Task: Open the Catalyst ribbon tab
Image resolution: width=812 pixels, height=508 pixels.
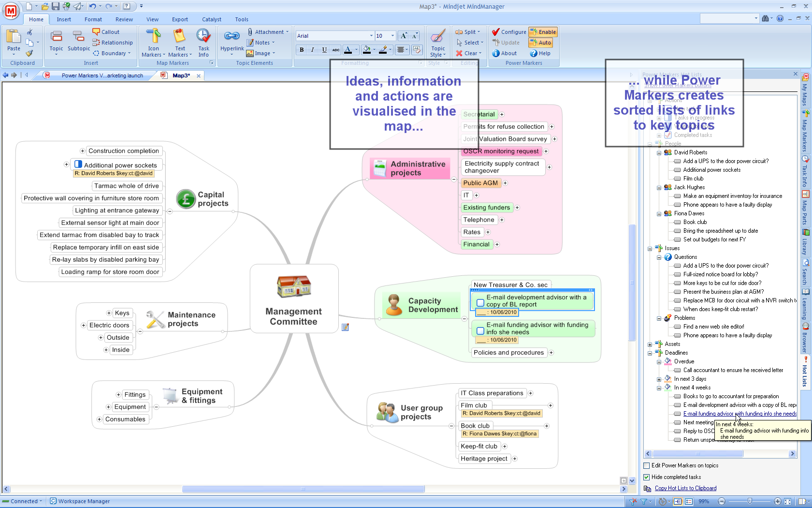Action: click(212, 19)
